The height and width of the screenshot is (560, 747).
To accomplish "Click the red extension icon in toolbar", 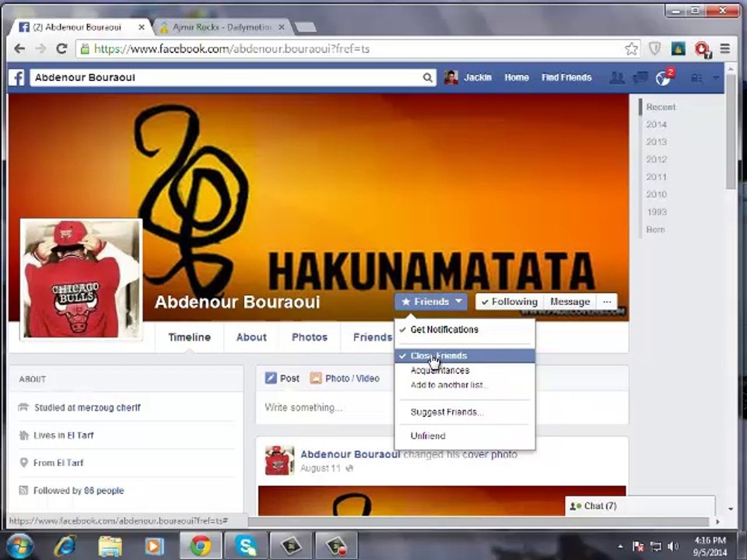I will pyautogui.click(x=702, y=49).
